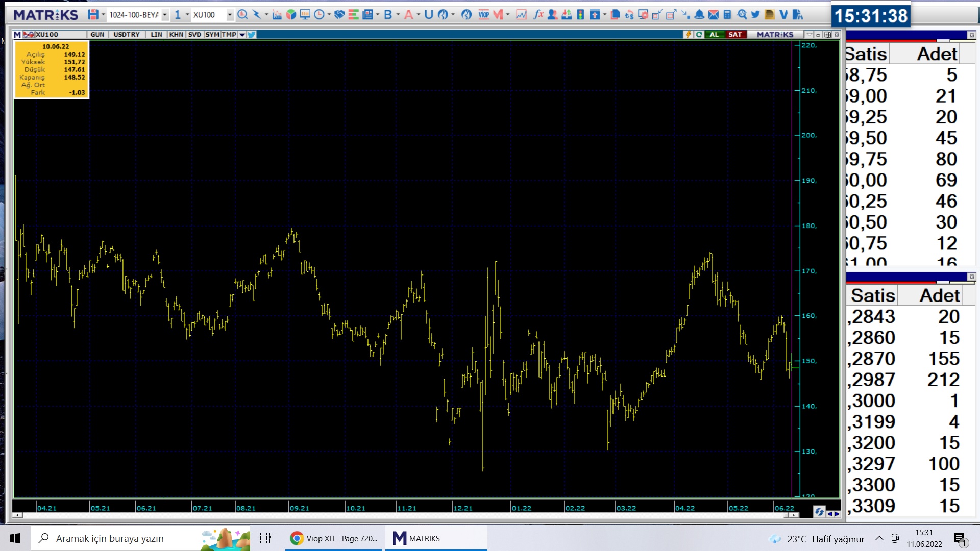
Task: Click the traffic light icon
Action: coord(580,15)
